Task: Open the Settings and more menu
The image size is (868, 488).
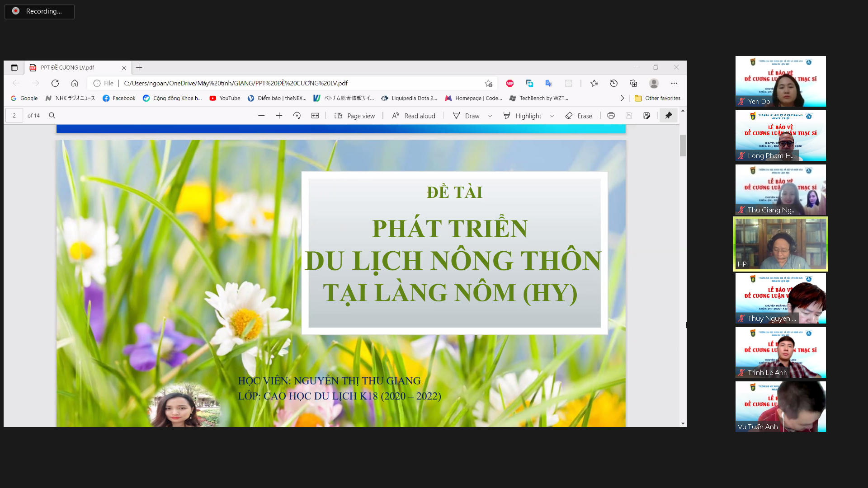Action: (674, 83)
